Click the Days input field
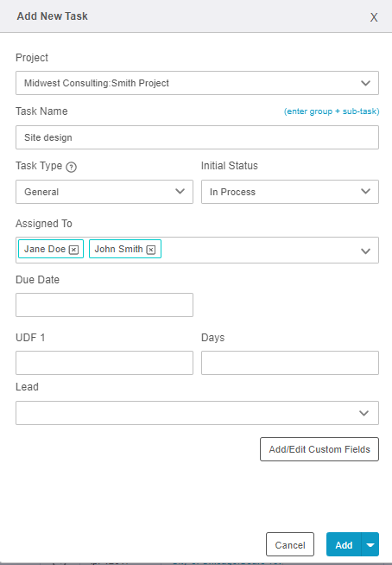 tap(290, 363)
